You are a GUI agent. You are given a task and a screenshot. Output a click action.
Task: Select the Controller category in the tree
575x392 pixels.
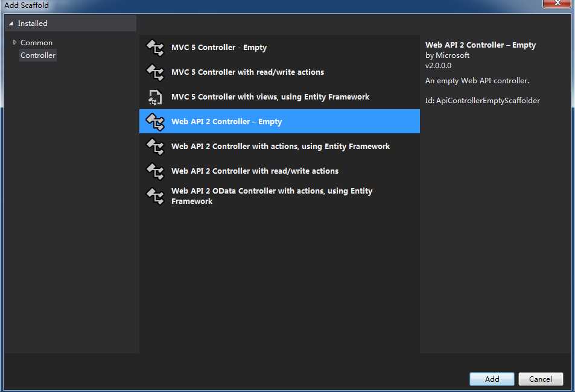(38, 55)
